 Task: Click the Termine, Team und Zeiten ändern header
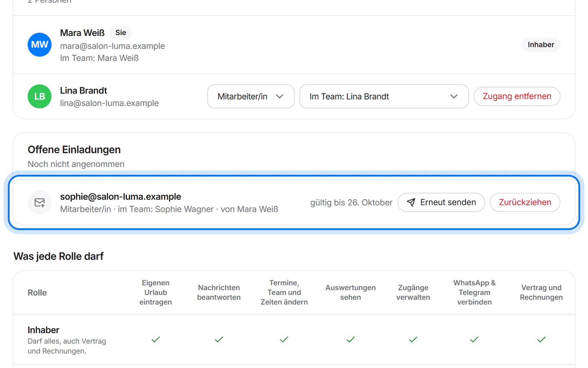[x=284, y=293]
